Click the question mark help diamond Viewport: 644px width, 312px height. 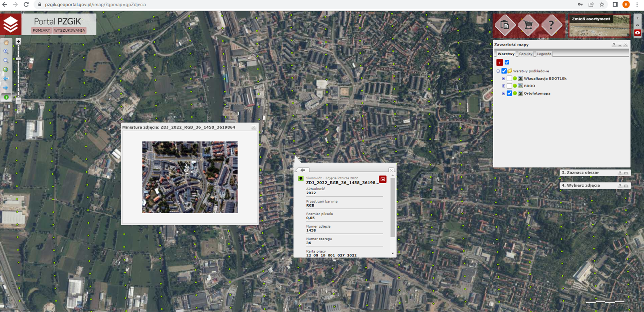point(551,25)
